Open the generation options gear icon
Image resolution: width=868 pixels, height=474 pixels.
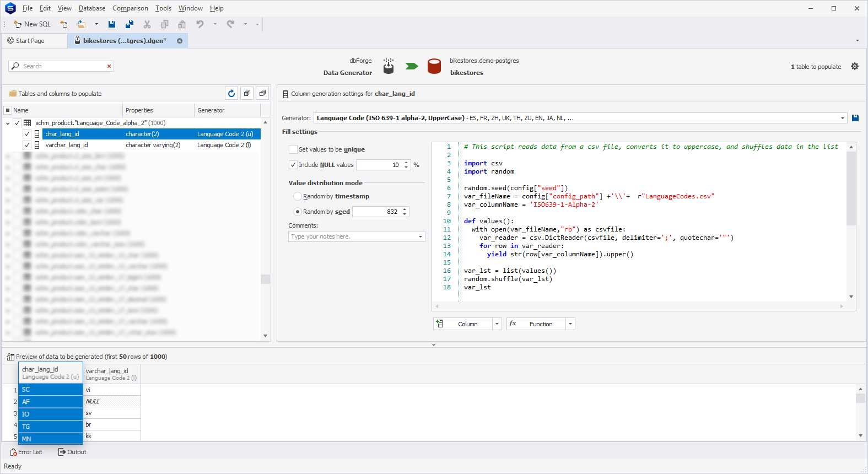pos(855,66)
